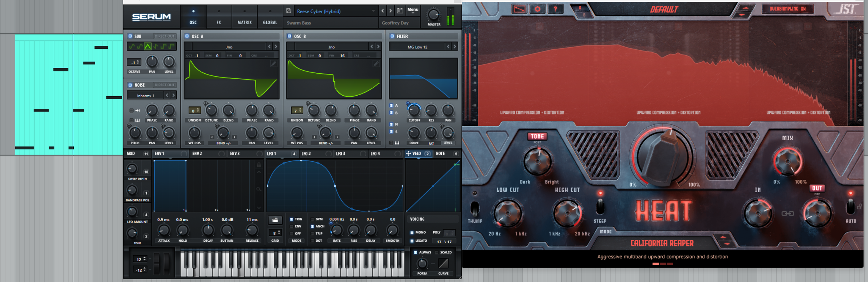Toggle filter routing for noise N
This screenshot has width=868, height=282.
coord(391,124)
